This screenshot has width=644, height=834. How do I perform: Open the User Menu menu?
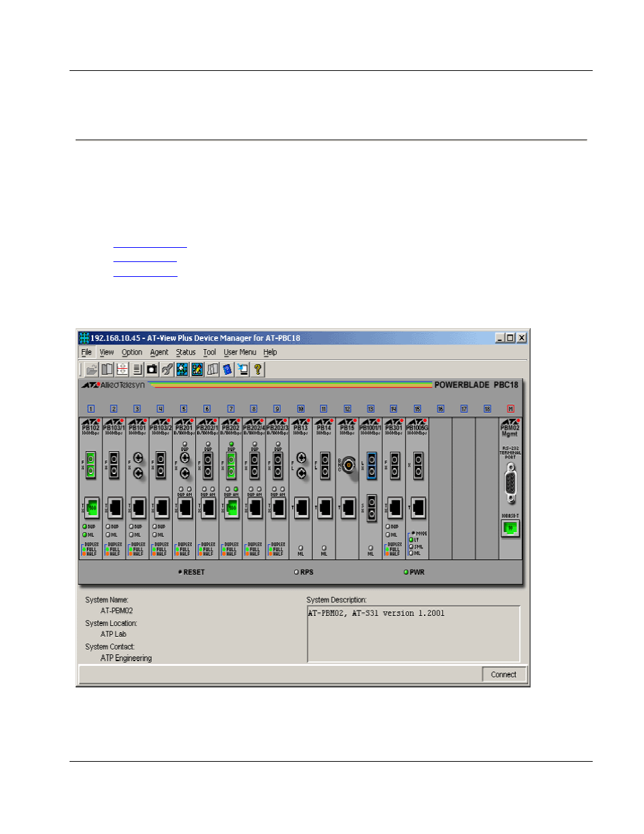click(x=240, y=353)
